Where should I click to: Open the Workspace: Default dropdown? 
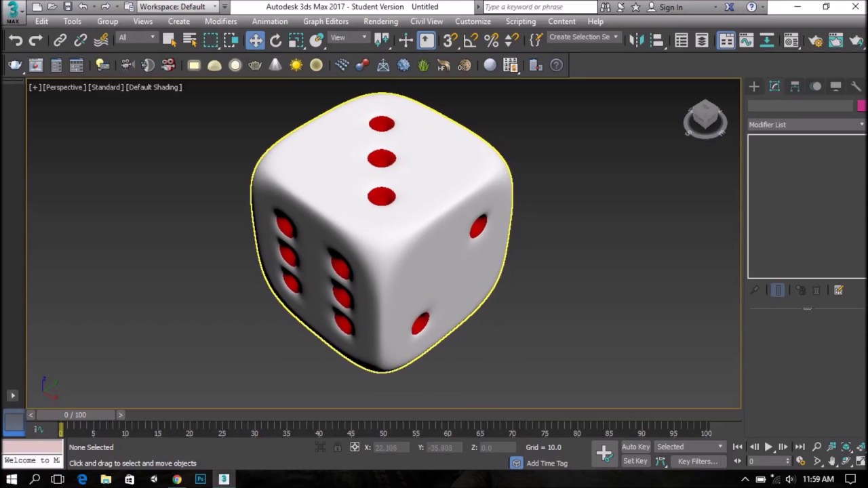[178, 7]
